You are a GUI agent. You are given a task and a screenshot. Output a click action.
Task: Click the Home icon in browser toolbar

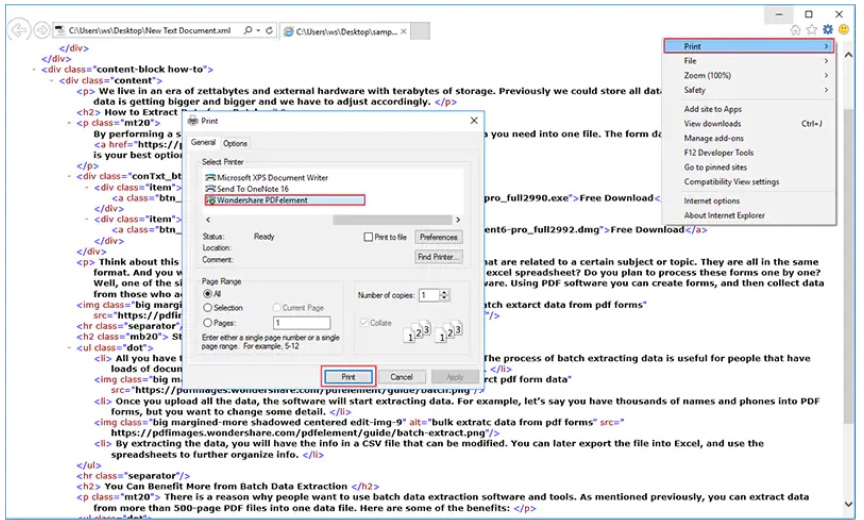point(795,30)
